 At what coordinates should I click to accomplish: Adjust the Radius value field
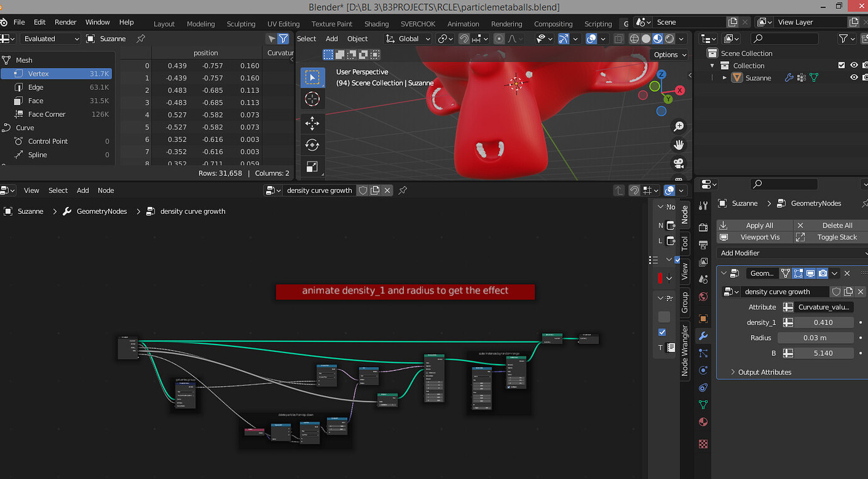click(816, 338)
